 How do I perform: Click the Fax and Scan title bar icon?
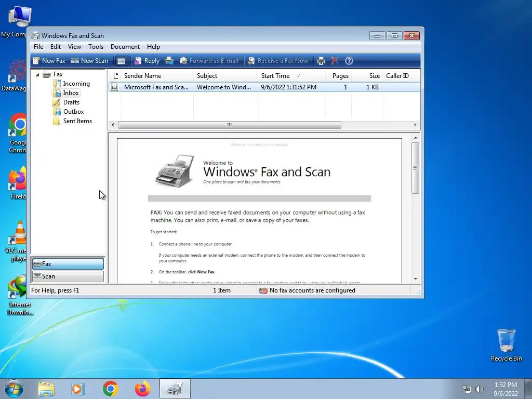pyautogui.click(x=35, y=36)
